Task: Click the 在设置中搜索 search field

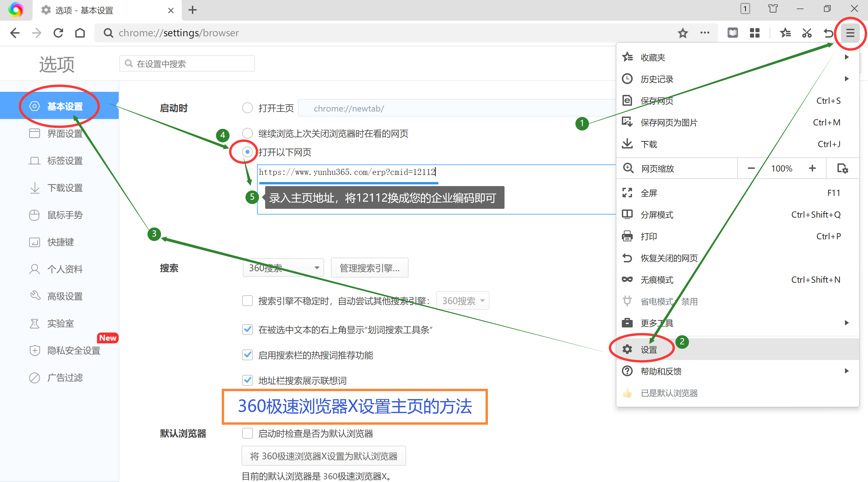Action: pos(187,63)
